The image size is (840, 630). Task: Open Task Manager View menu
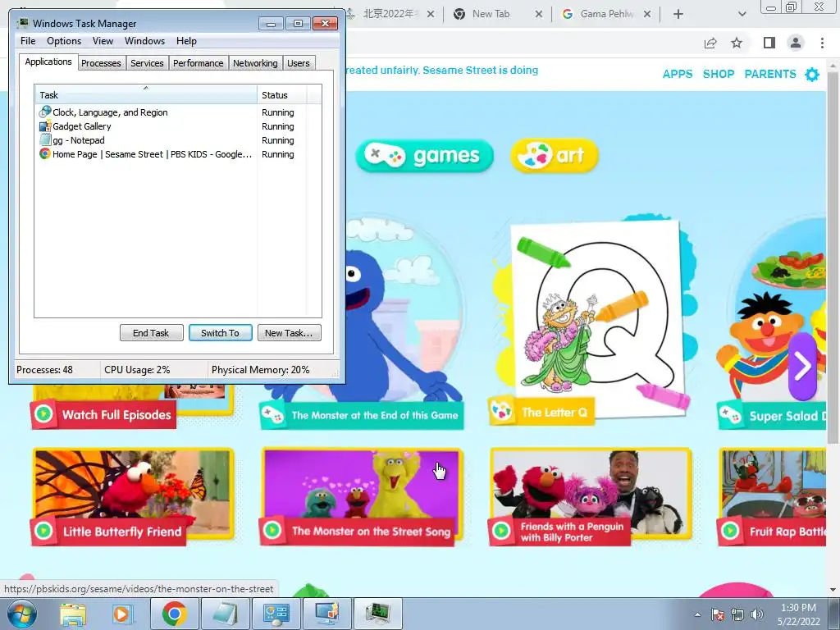pos(103,41)
